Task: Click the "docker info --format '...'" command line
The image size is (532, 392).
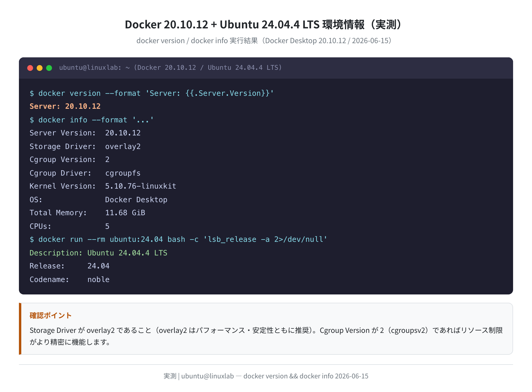Action: click(x=92, y=120)
